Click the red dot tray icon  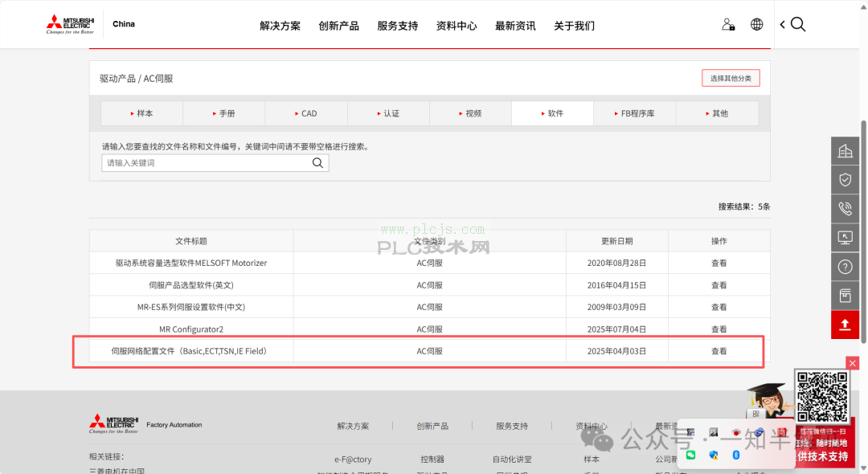[x=736, y=432]
